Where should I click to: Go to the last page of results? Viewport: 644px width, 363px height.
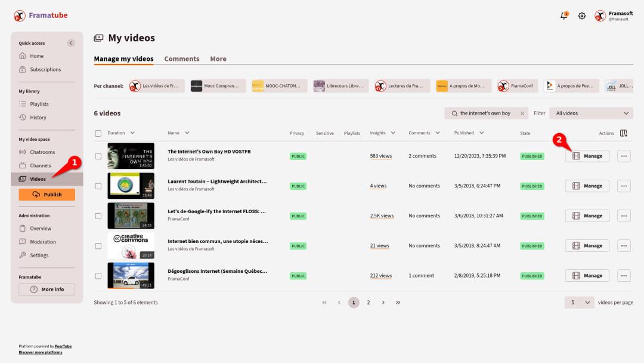[x=398, y=303]
